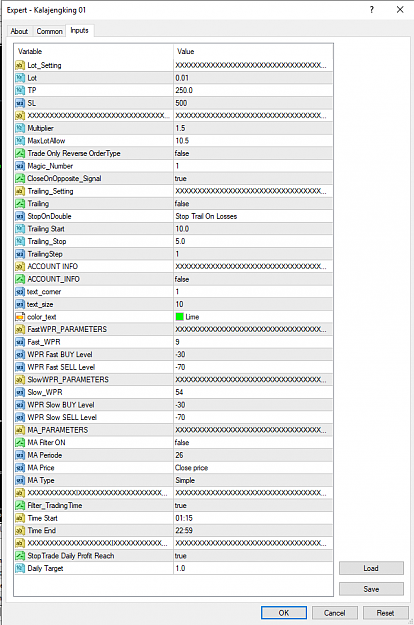
Task: Toggle StopTrade Daily Profit Reach true value
Action: pos(253,556)
